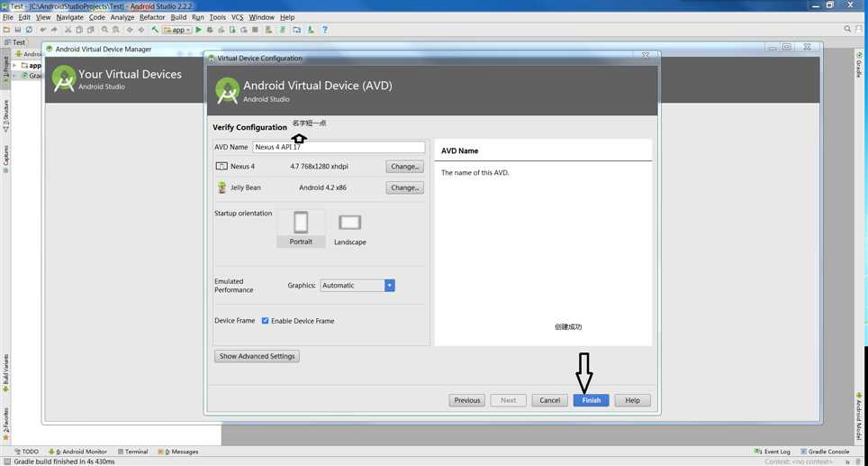868x466 pixels.
Task: Open the Build menu
Action: click(x=178, y=17)
